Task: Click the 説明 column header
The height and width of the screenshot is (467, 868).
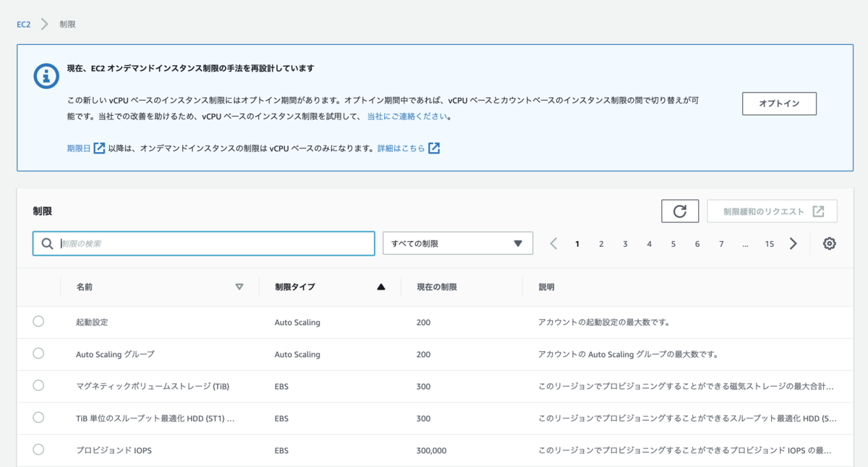Action: 547,287
